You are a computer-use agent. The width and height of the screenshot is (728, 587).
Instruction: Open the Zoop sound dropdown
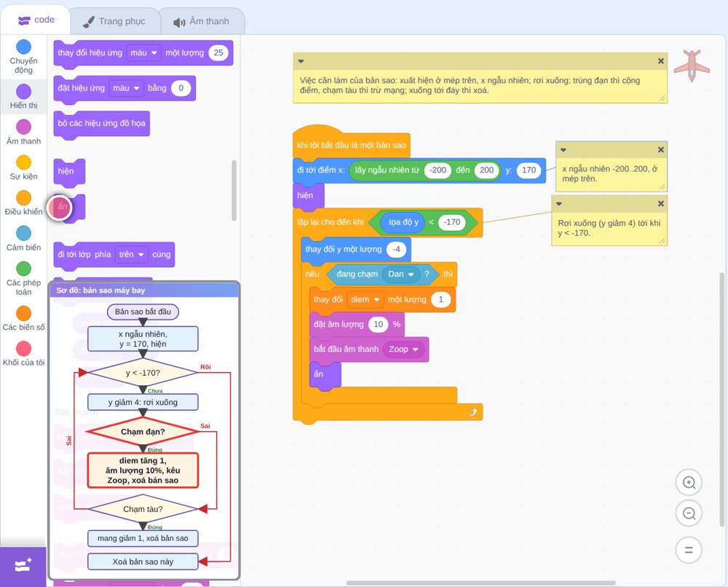403,350
